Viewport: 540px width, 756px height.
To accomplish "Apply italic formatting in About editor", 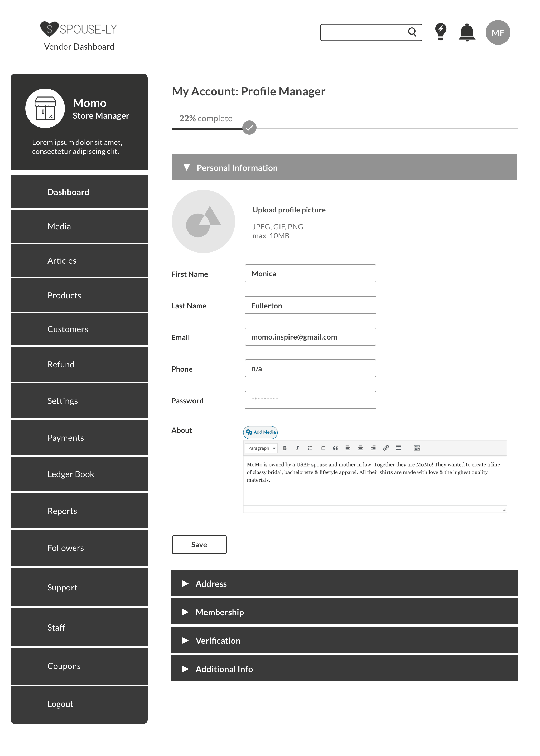I will (x=297, y=448).
